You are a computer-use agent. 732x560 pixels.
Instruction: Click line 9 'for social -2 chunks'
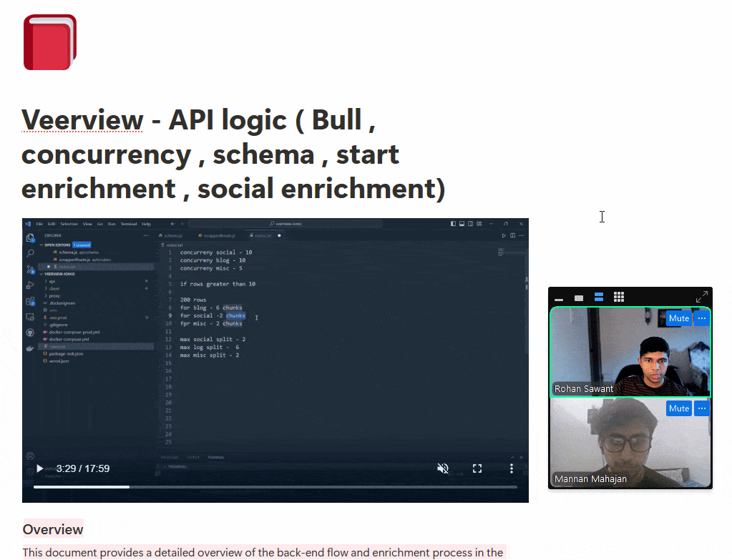[213, 316]
